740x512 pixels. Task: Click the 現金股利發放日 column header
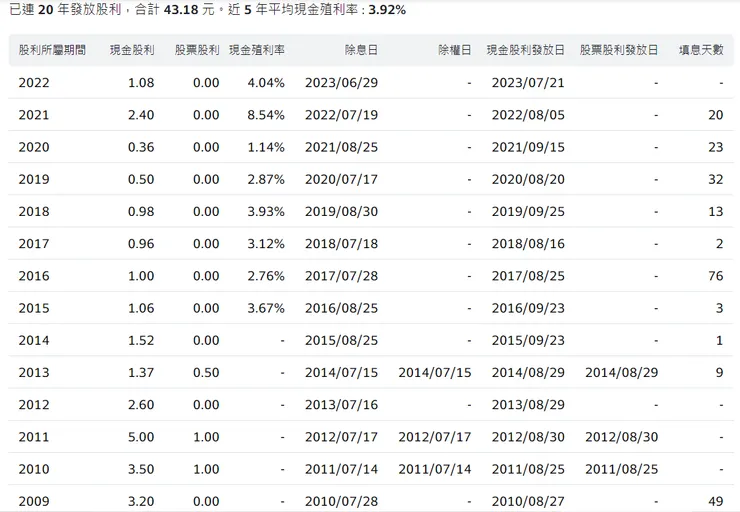[x=526, y=50]
